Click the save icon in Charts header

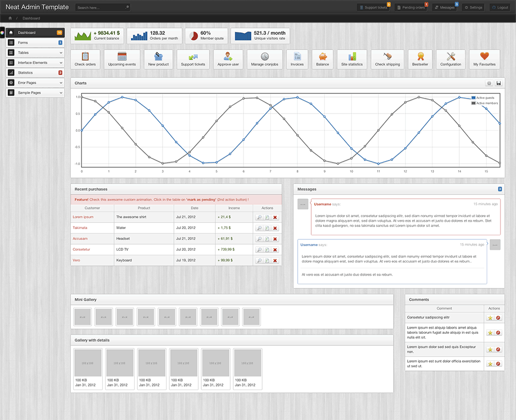(498, 83)
